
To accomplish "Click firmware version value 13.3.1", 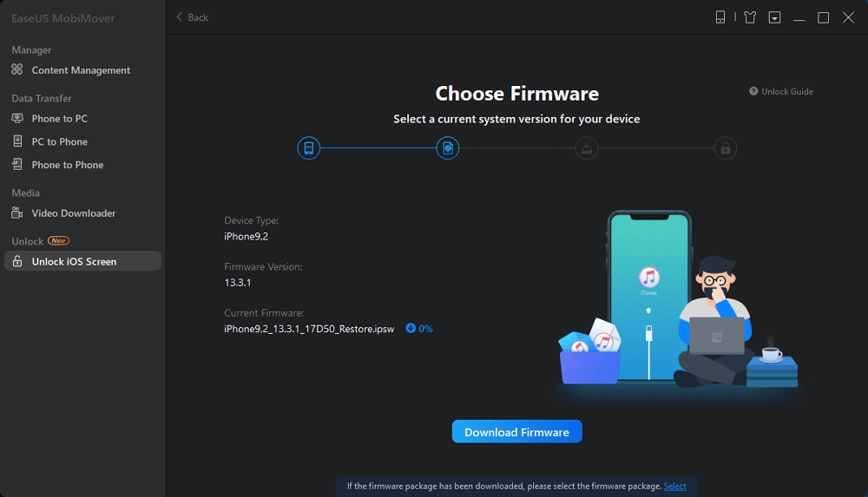I will pyautogui.click(x=238, y=282).
